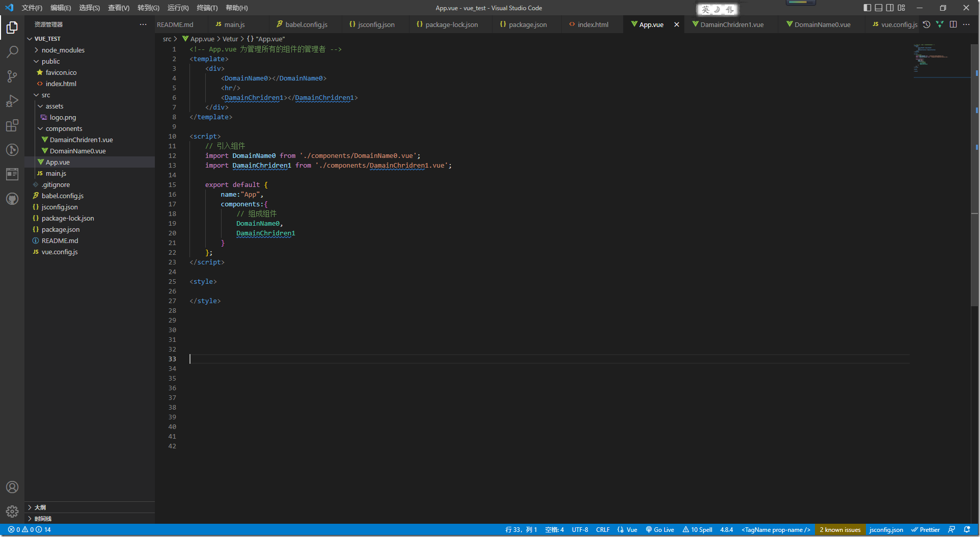Open the Explorer view in activity bar
Viewport: 980px width, 537px height.
(x=12, y=27)
